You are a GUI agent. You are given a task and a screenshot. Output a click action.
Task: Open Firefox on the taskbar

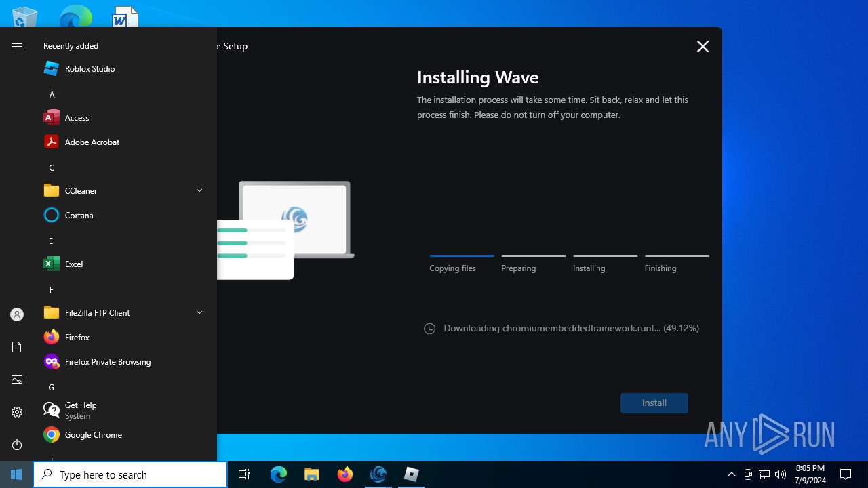pyautogui.click(x=345, y=474)
